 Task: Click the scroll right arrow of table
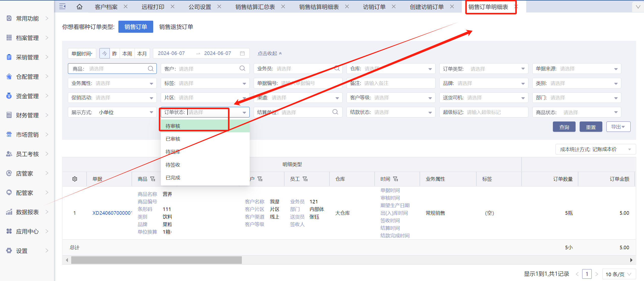(x=631, y=260)
